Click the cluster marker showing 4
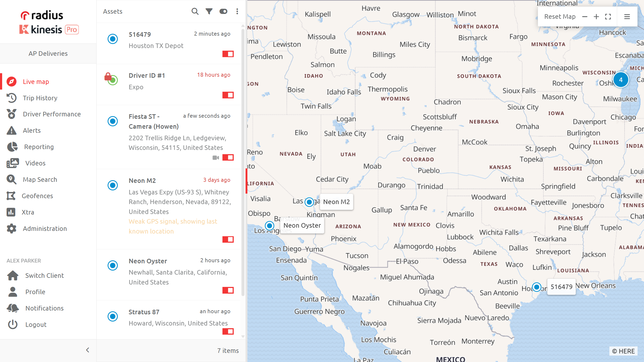This screenshot has width=644, height=362. pos(621,80)
